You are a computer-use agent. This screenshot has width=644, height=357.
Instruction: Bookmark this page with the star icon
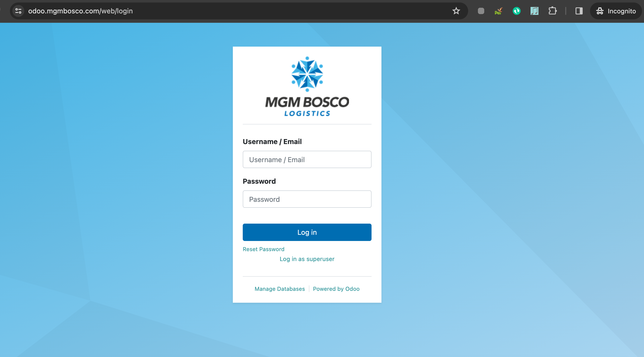[456, 11]
